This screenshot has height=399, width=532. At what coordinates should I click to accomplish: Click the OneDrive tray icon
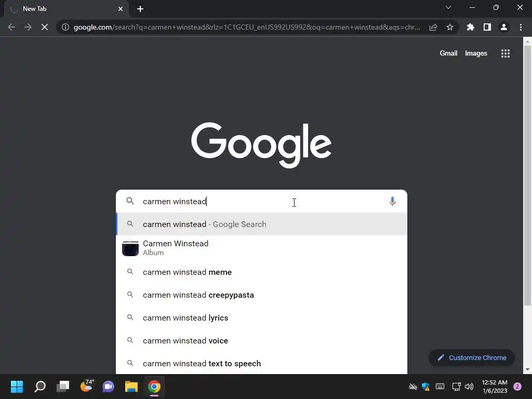[x=413, y=387]
